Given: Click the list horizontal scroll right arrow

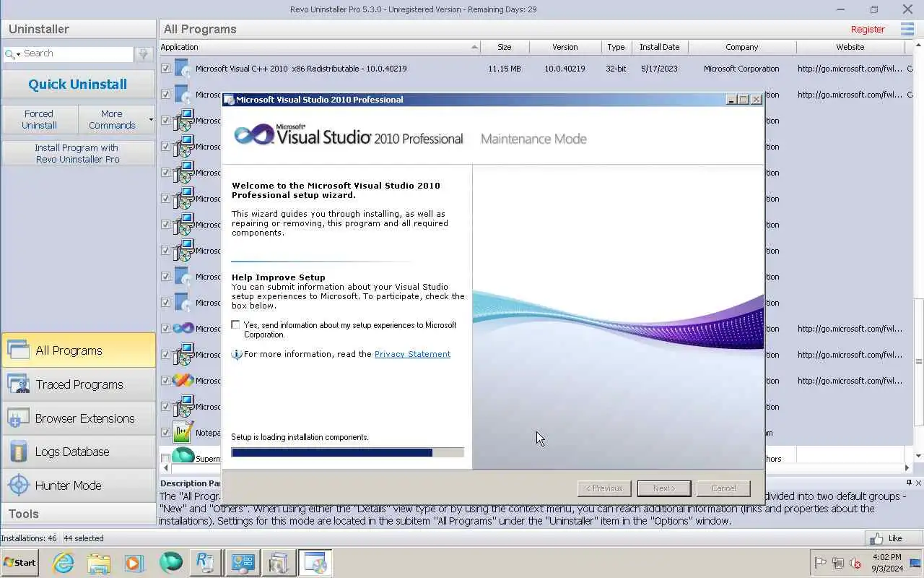Looking at the screenshot, I should tap(907, 468).
